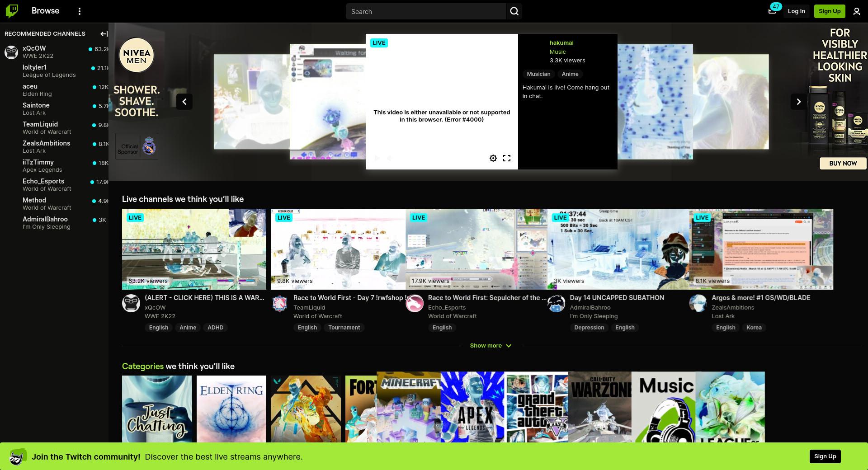
Task: Open the three-dot more menu
Action: [x=80, y=11]
